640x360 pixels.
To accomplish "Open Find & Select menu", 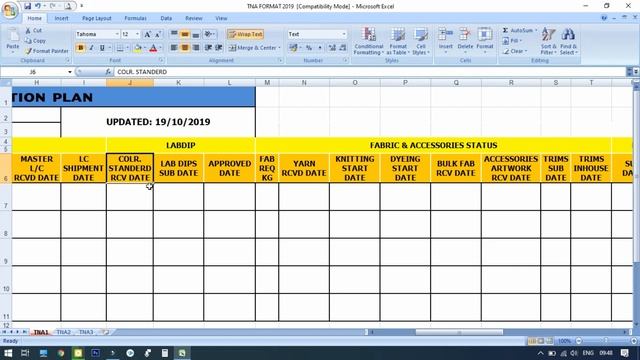I will point(568,41).
